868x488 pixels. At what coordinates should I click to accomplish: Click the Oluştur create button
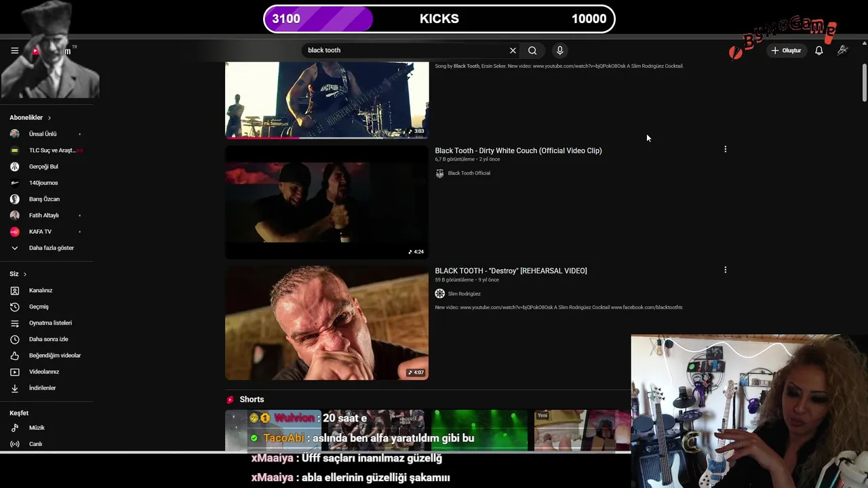coord(787,50)
